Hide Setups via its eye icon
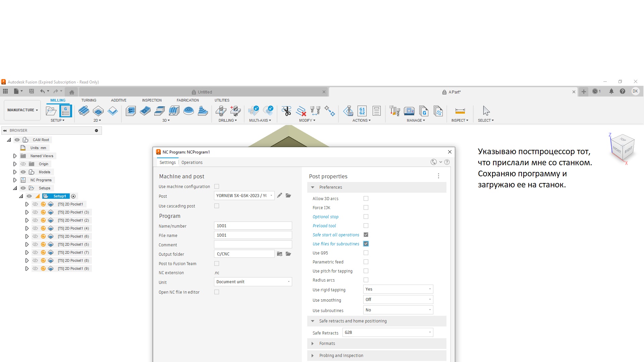The width and height of the screenshot is (644, 362). pos(23,188)
